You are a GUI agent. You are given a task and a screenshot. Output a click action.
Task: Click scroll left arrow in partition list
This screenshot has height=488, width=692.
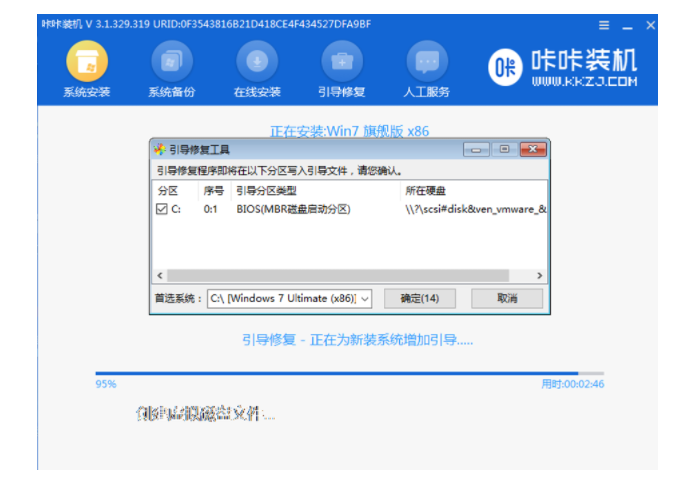point(159,275)
